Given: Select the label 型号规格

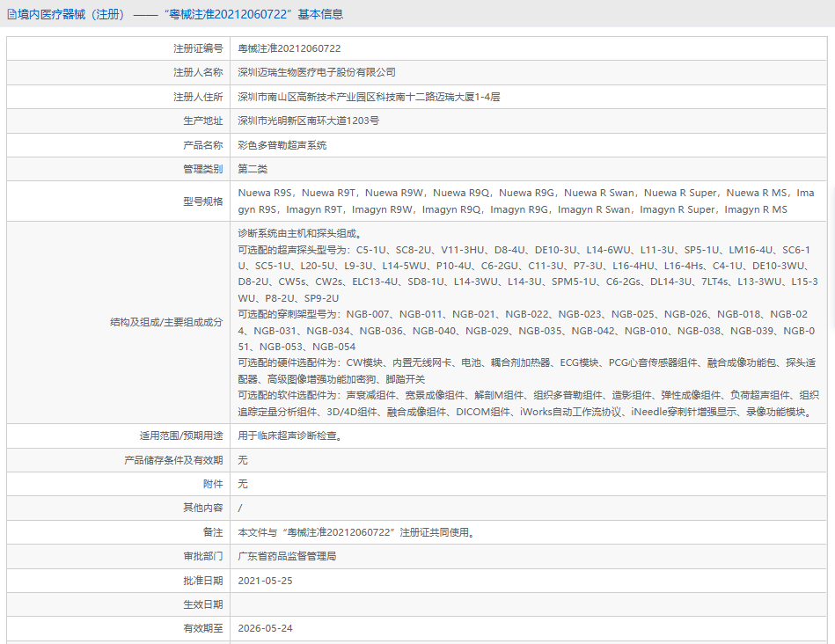Looking at the screenshot, I should (203, 201).
